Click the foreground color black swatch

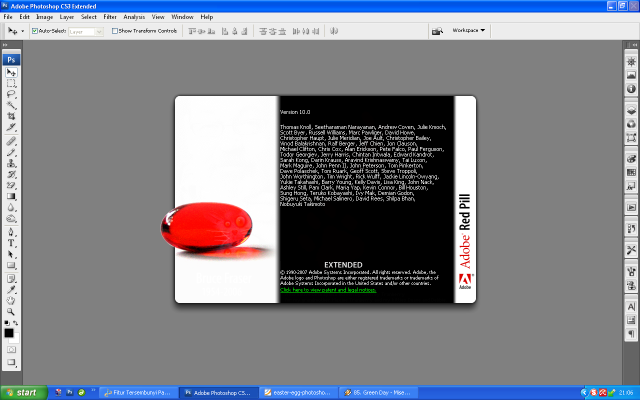pos(9,333)
